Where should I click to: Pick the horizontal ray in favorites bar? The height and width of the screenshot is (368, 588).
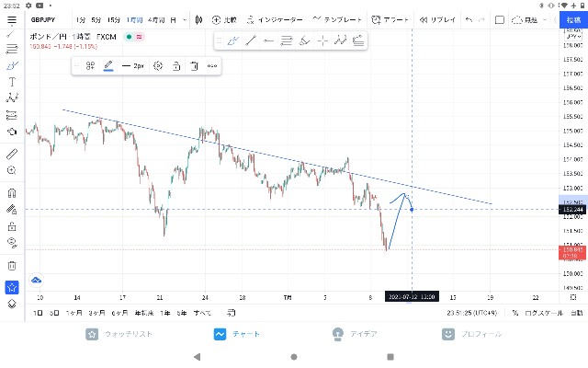click(x=268, y=40)
